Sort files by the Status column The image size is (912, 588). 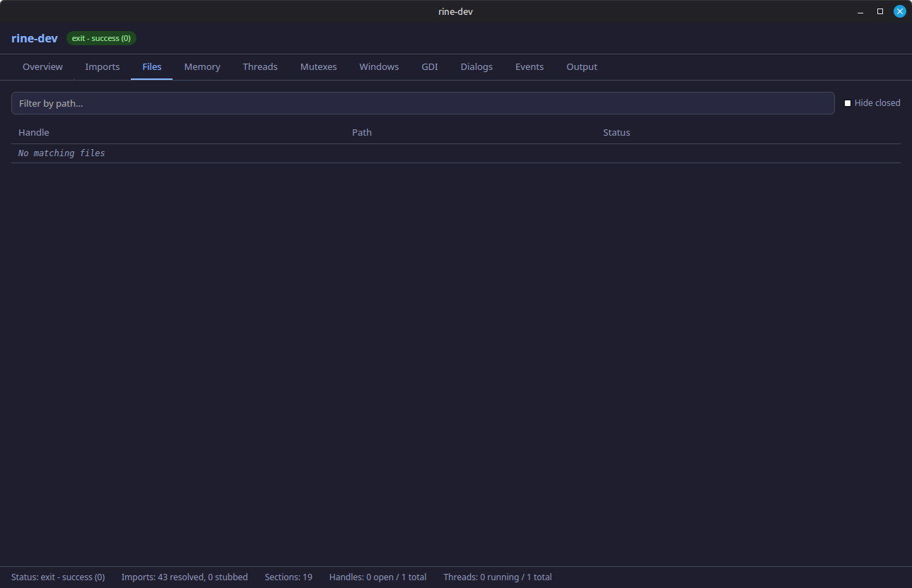coord(616,132)
